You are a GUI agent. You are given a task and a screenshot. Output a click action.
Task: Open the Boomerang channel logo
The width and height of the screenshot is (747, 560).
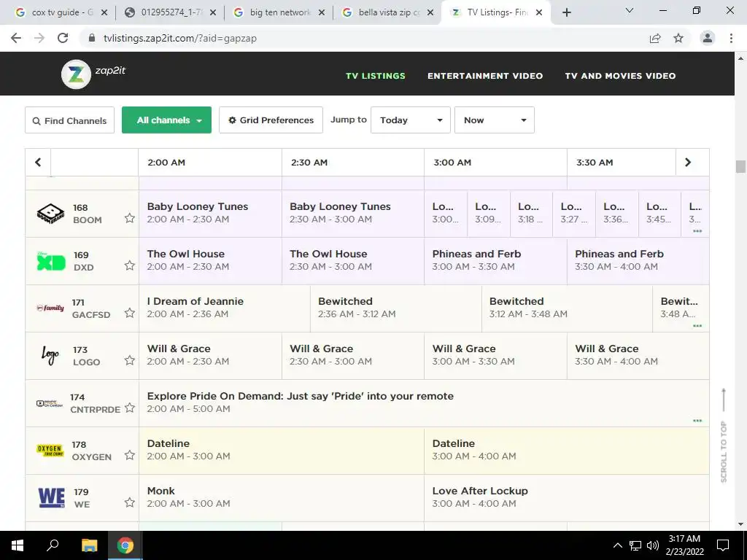50,214
